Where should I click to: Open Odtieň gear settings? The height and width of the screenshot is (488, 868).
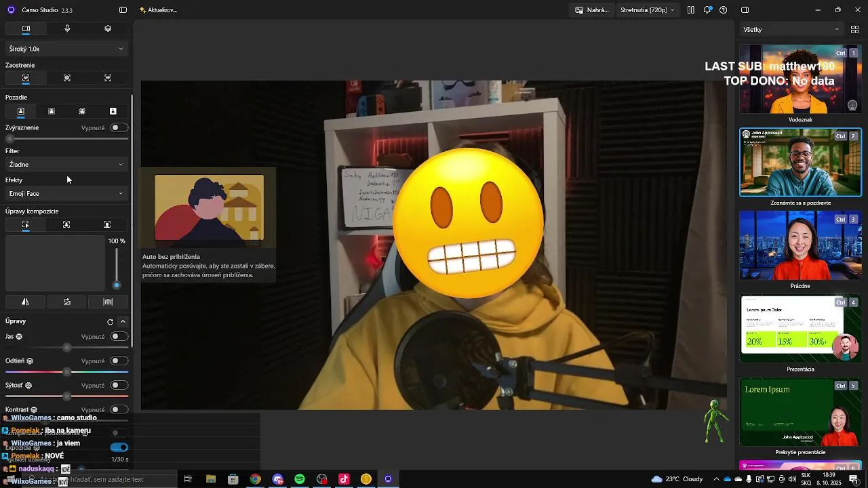[30, 361]
